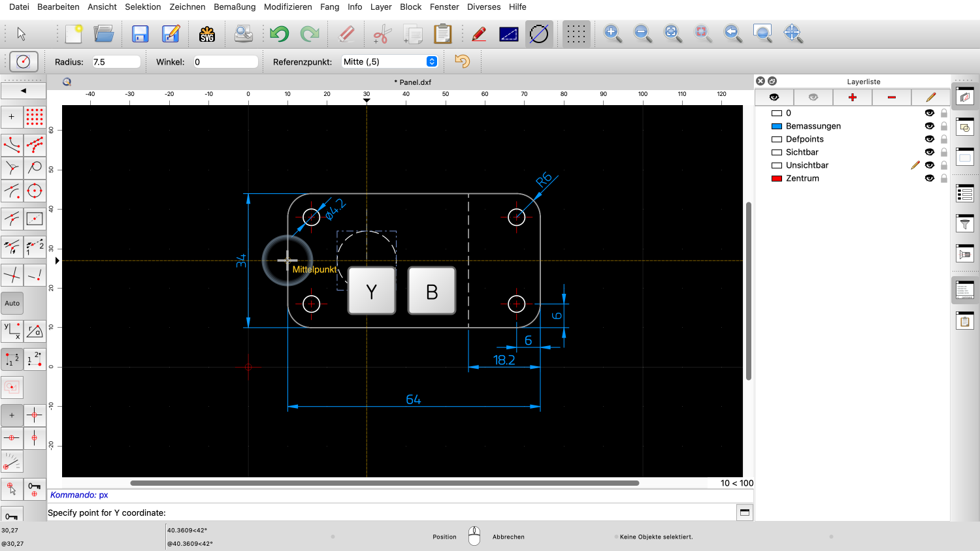Click the scissors cut icon
This screenshot has height=551, width=980.
coord(383,33)
